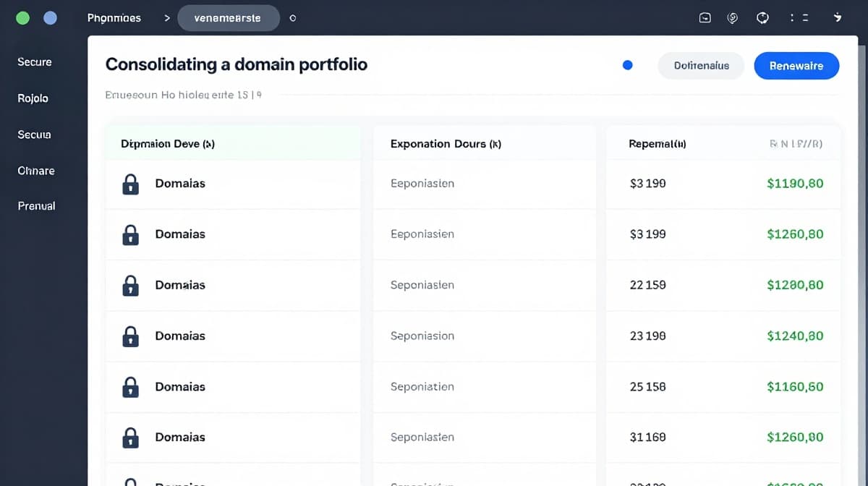Screen dimensions: 868x486
Task: Click the gray subtitle under the page heading
Action: pos(183,95)
